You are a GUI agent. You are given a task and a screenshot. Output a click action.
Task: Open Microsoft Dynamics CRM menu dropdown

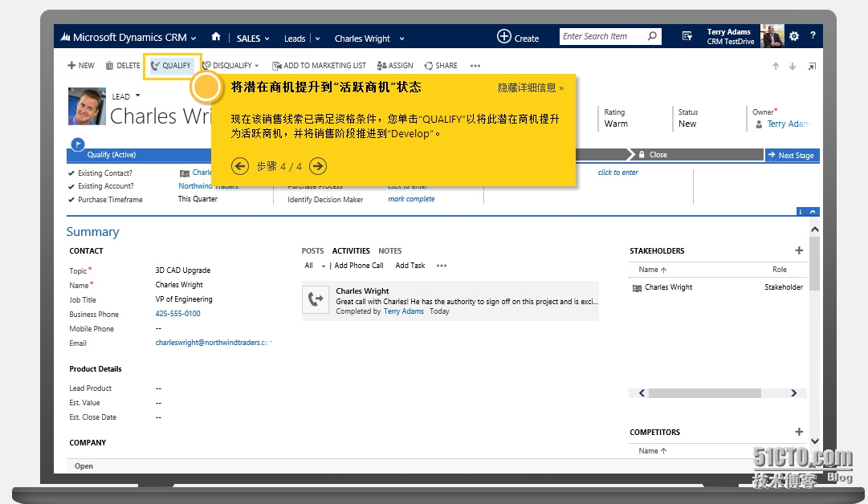click(194, 39)
